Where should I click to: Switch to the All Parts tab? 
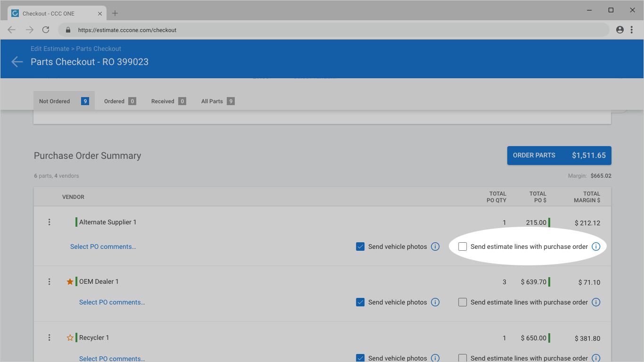click(x=218, y=101)
